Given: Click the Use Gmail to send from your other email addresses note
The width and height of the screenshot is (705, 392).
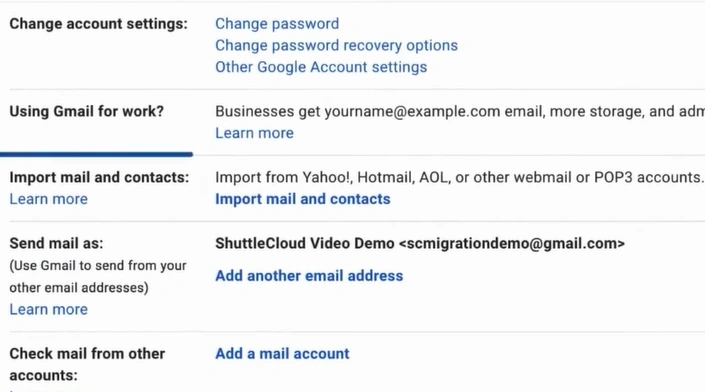Looking at the screenshot, I should [x=98, y=276].
